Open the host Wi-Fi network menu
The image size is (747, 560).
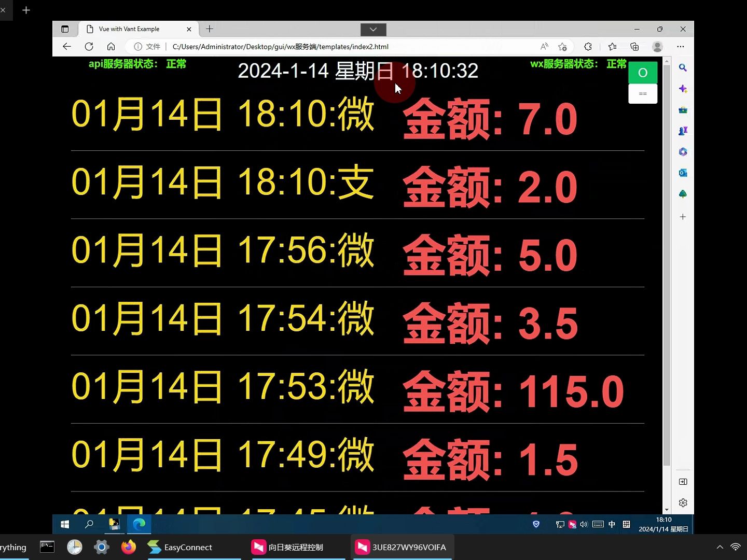tap(736, 547)
